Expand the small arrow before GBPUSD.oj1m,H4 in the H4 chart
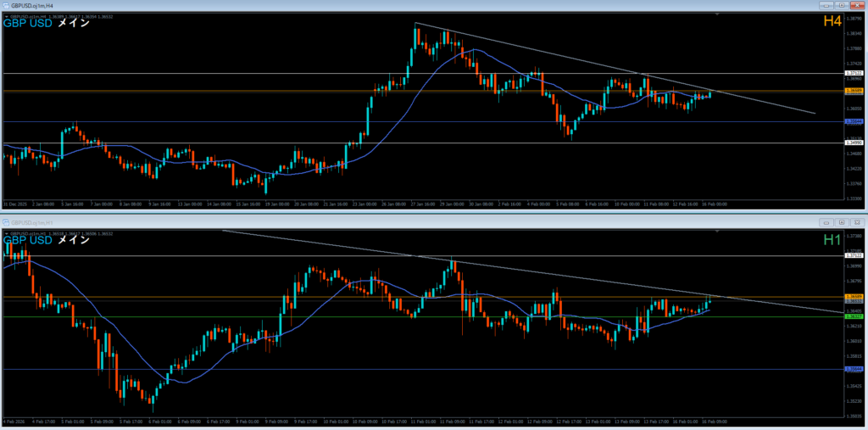This screenshot has height=430, width=868. [x=6, y=17]
